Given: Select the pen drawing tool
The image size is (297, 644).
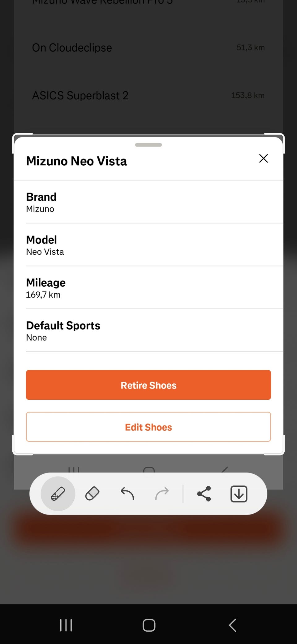Looking at the screenshot, I should click(58, 494).
